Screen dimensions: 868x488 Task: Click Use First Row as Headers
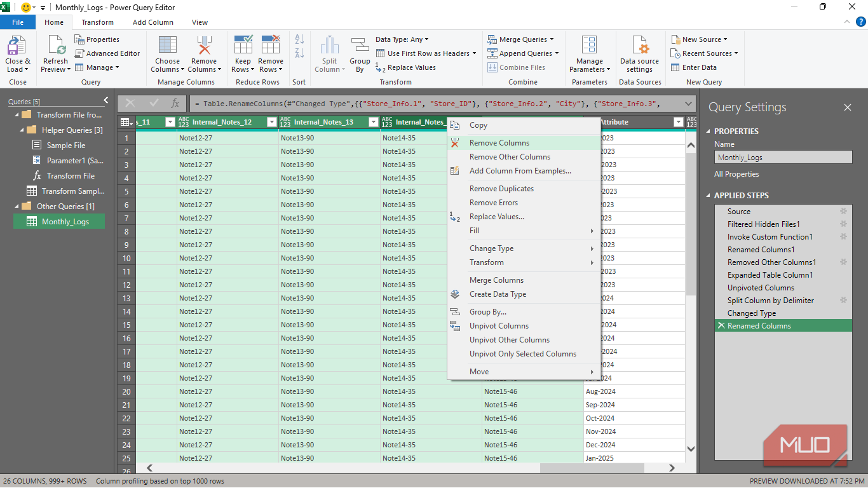[426, 53]
